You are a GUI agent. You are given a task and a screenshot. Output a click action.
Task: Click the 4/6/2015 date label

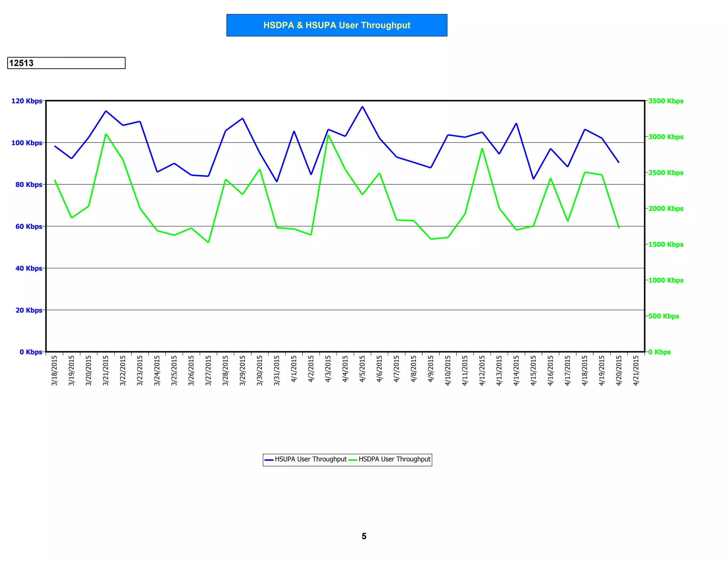[379, 369]
